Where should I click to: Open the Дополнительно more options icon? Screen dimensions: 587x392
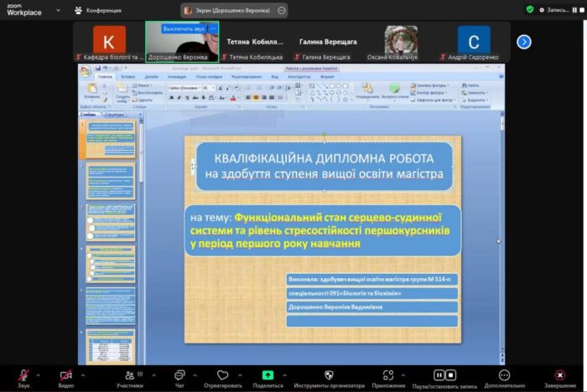pyautogui.click(x=504, y=374)
